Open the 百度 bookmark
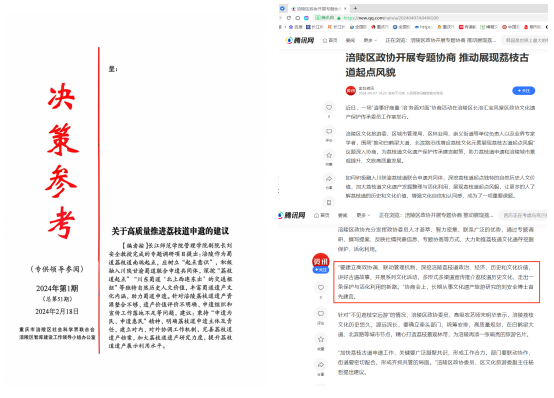Screen dimensions: 554x398 pos(296,27)
